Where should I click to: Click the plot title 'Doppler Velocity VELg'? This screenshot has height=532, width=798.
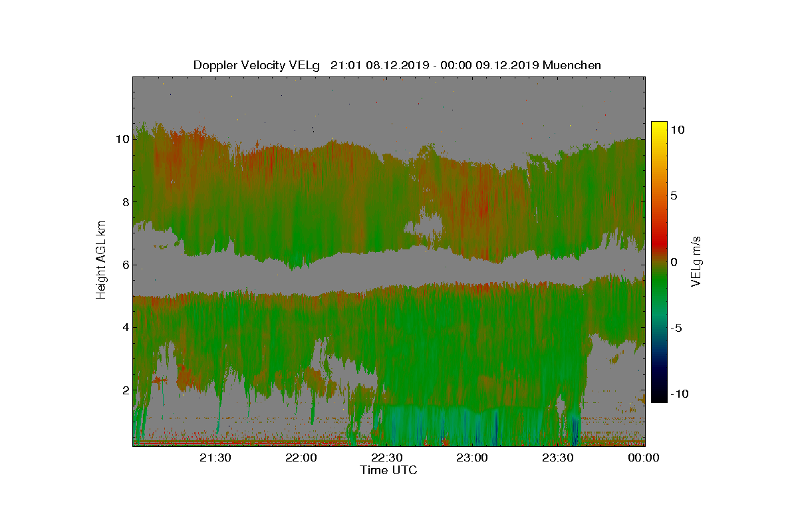[x=256, y=65]
